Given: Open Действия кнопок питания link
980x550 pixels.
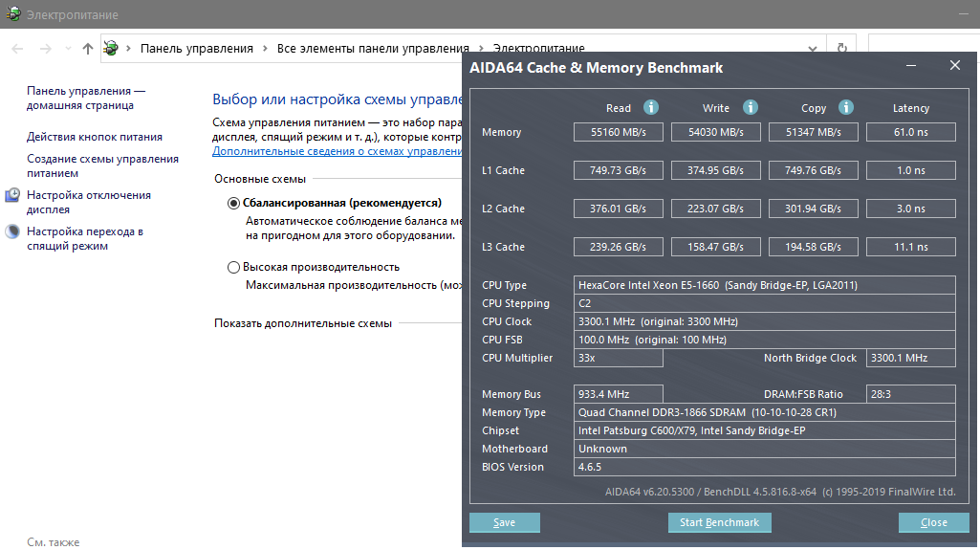Looking at the screenshot, I should [95, 137].
